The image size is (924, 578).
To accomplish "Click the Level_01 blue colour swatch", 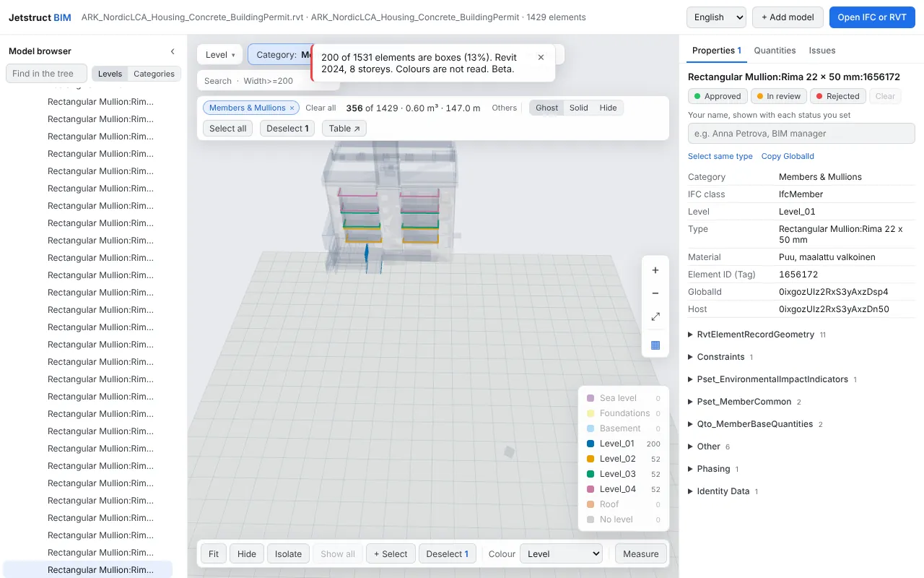I will [x=590, y=444].
